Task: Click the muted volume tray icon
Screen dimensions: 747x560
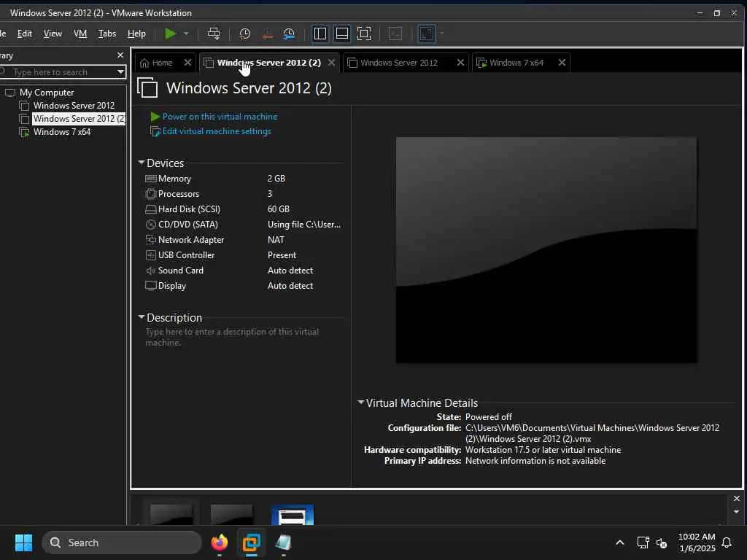Action: pos(662,542)
